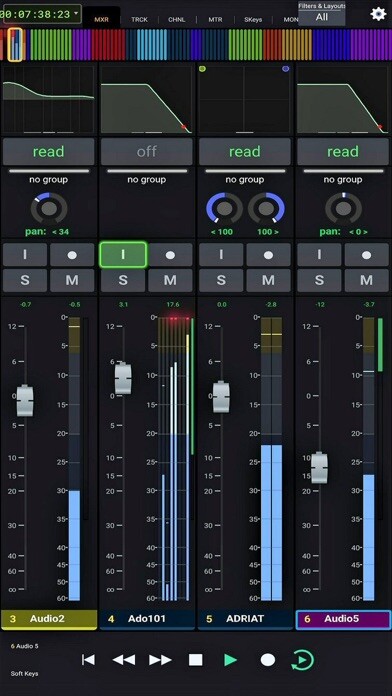
Task: Open group selector on Audio5 channel
Action: tap(343, 180)
